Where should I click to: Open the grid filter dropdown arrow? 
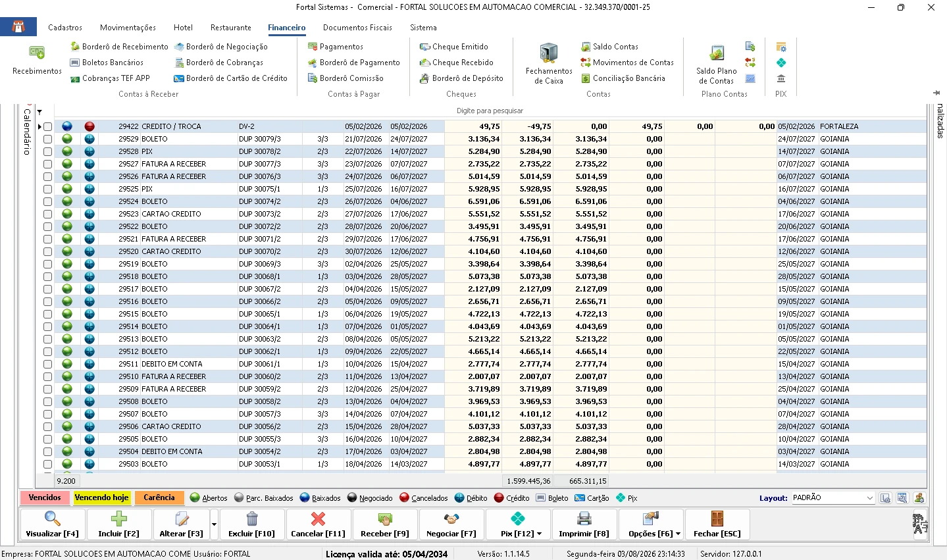[39, 113]
